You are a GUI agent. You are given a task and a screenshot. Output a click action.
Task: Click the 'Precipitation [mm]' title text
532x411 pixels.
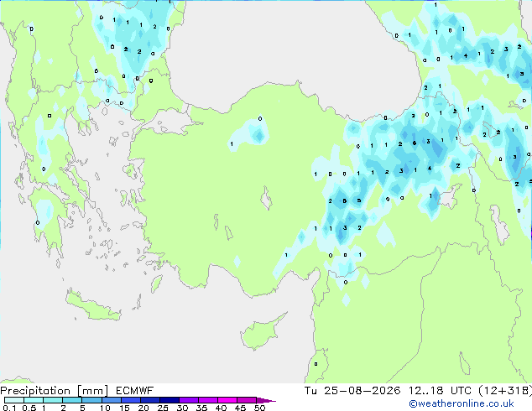click(x=55, y=391)
